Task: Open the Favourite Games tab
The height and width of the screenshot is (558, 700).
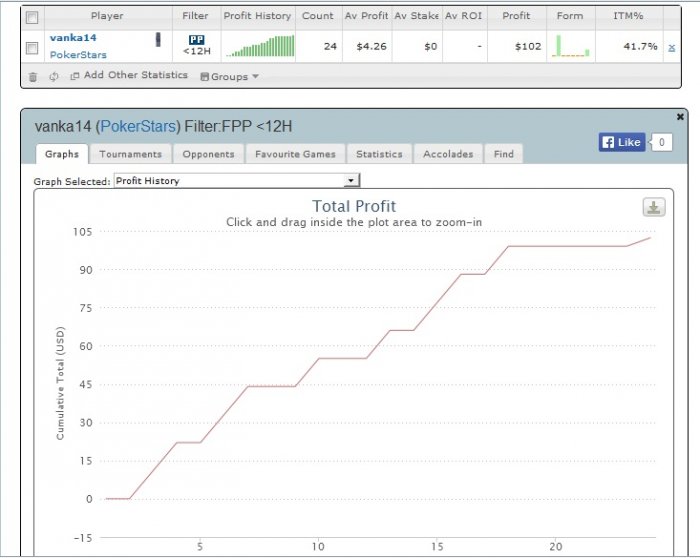Action: pyautogui.click(x=295, y=154)
